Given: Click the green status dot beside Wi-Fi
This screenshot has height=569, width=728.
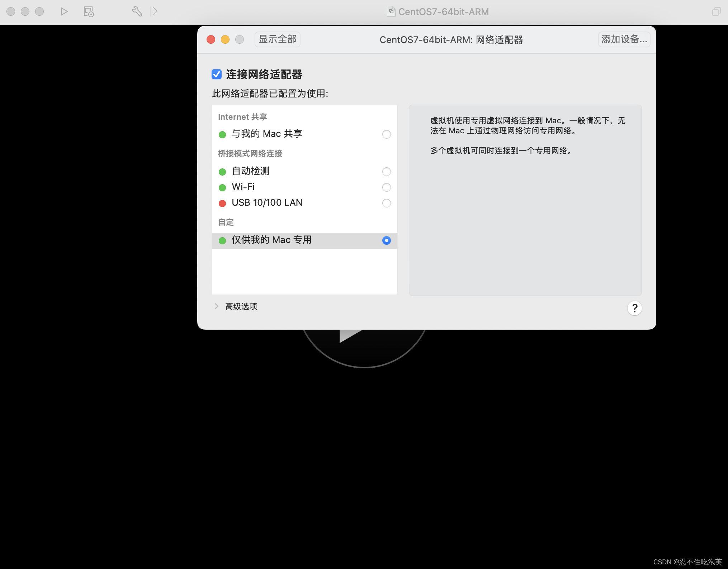Looking at the screenshot, I should tap(222, 188).
